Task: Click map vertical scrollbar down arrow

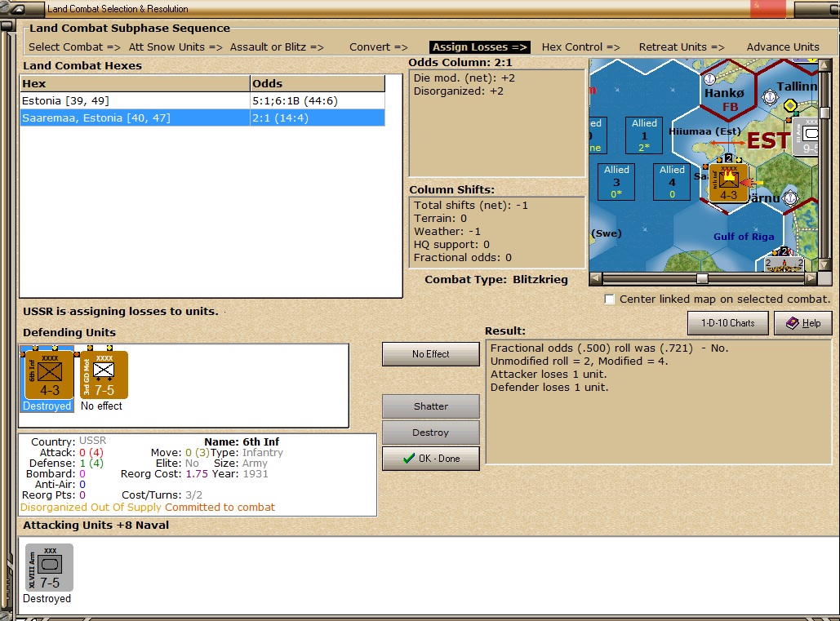Action: tap(825, 265)
